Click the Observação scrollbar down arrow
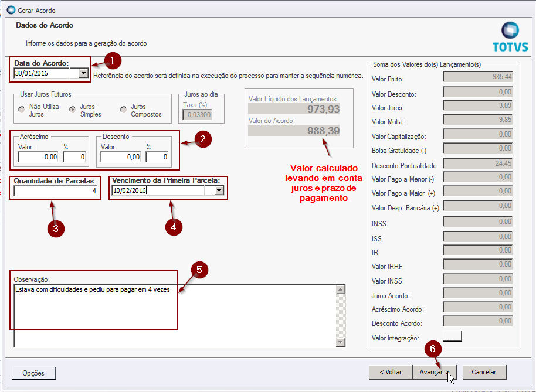This screenshot has width=536, height=392. [x=339, y=342]
